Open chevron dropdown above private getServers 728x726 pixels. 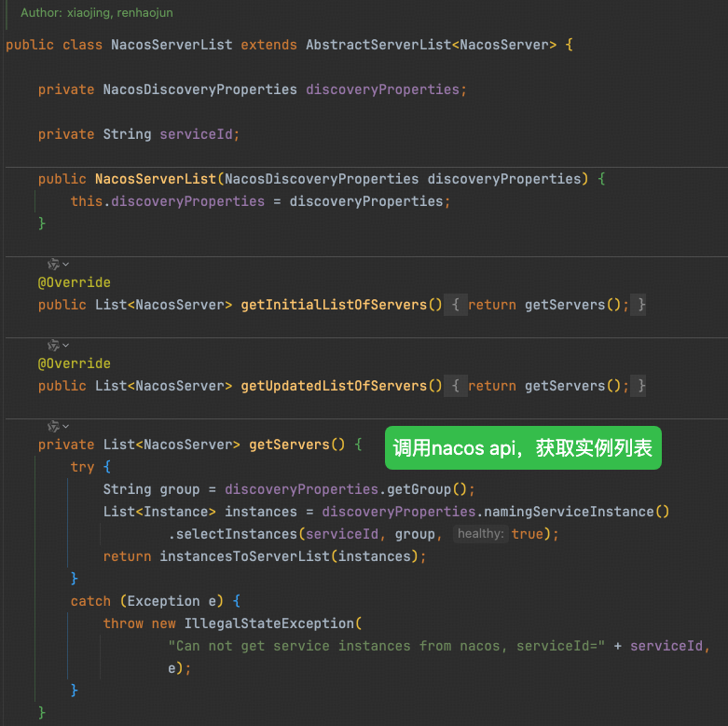(66, 427)
